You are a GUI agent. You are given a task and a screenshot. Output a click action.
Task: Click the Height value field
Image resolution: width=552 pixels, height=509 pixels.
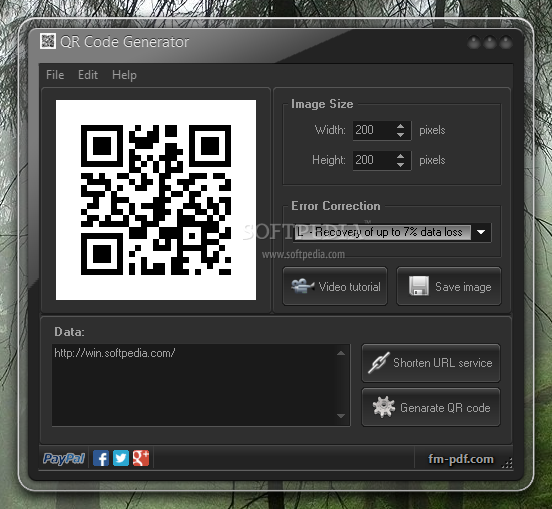(x=374, y=160)
